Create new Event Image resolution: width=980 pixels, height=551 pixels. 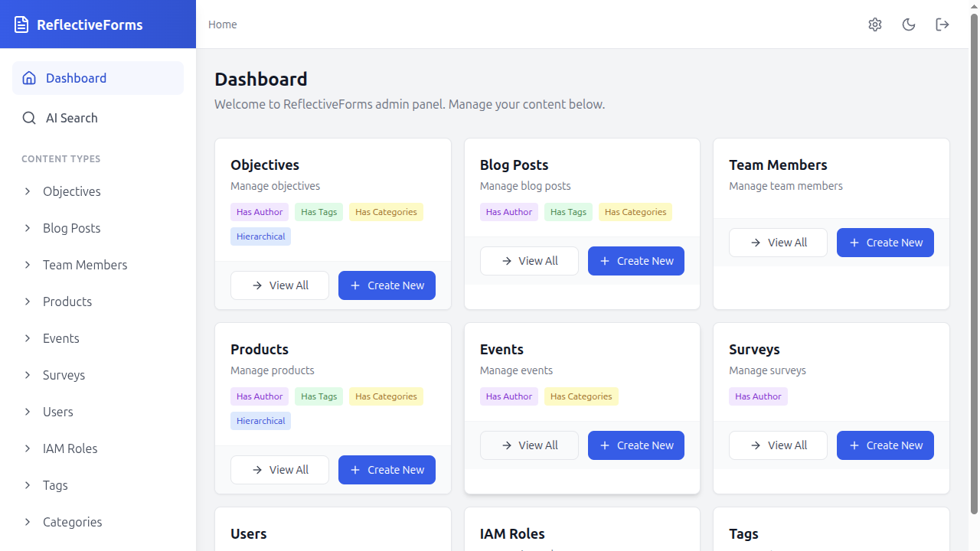pos(636,445)
